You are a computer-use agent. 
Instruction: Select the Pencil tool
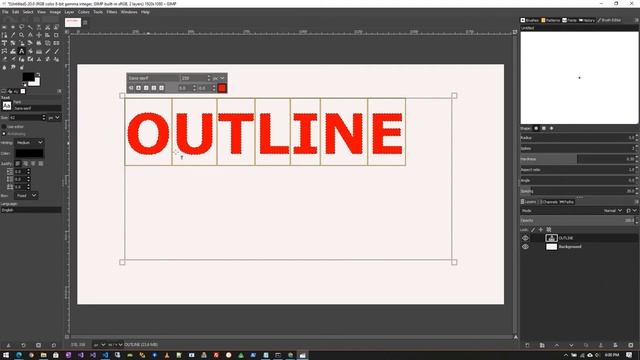tap(47, 51)
